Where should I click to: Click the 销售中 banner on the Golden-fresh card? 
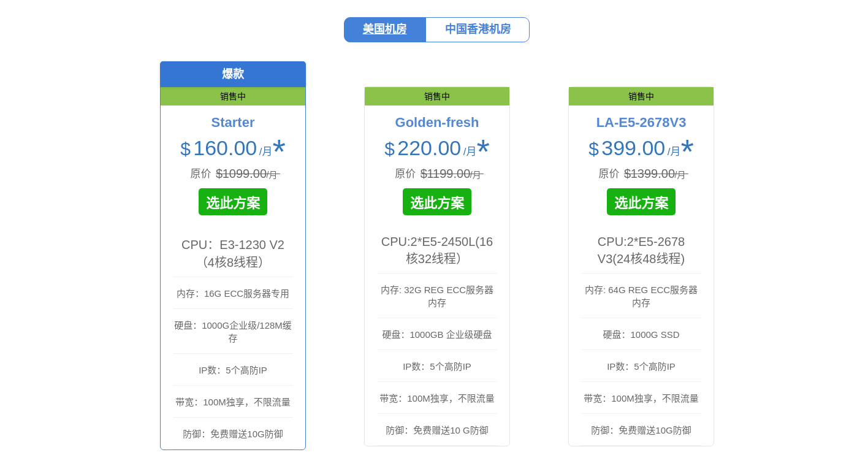coord(437,96)
